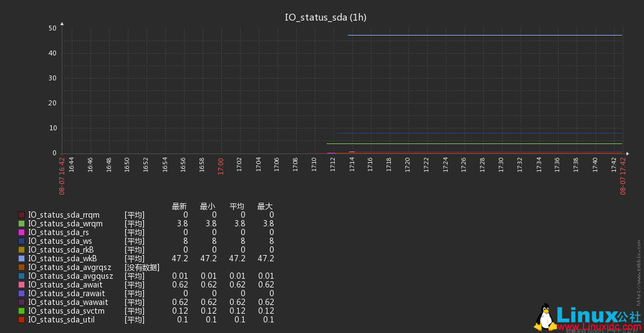Select the IO_status_sda_wrqm legend label
The width and height of the screenshot is (644, 333).
click(65, 224)
